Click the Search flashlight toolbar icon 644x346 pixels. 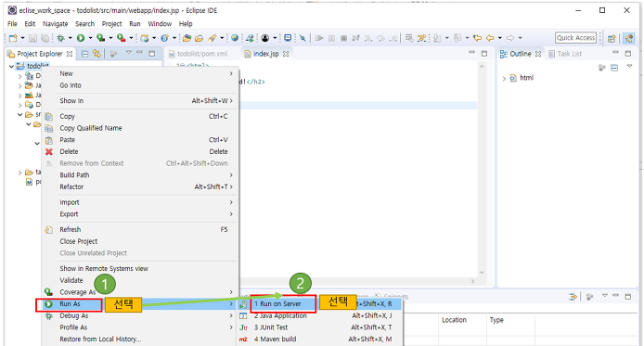[212, 38]
